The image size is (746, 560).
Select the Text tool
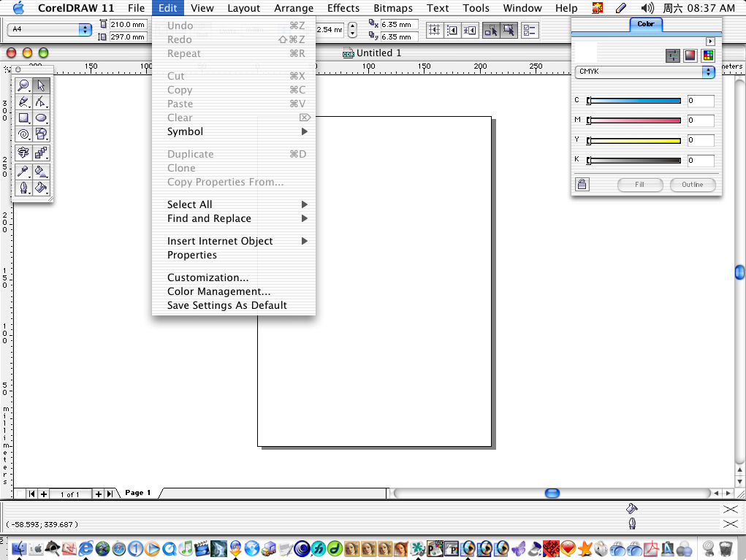tap(23, 153)
